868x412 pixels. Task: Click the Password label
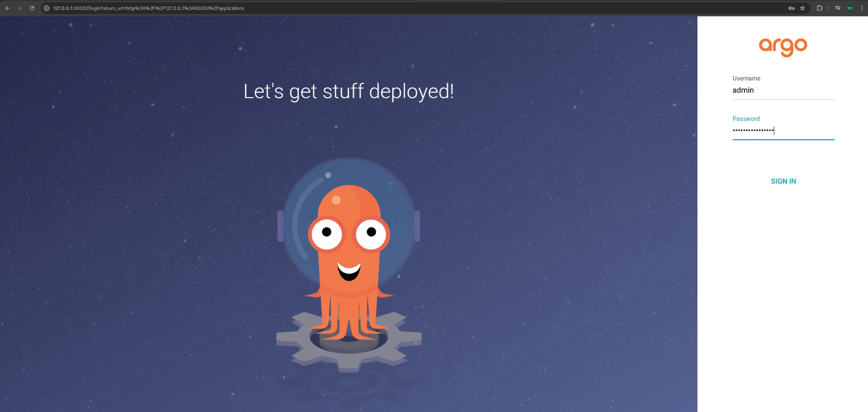pyautogui.click(x=746, y=119)
